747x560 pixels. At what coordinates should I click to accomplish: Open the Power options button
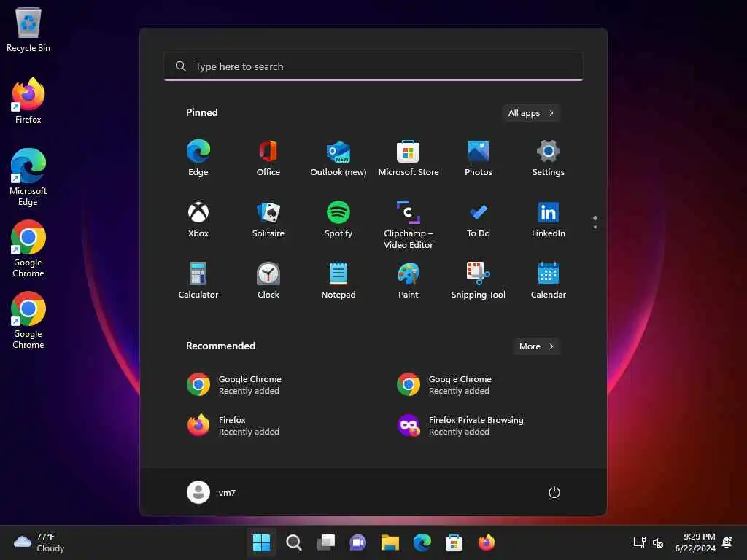[x=554, y=492]
